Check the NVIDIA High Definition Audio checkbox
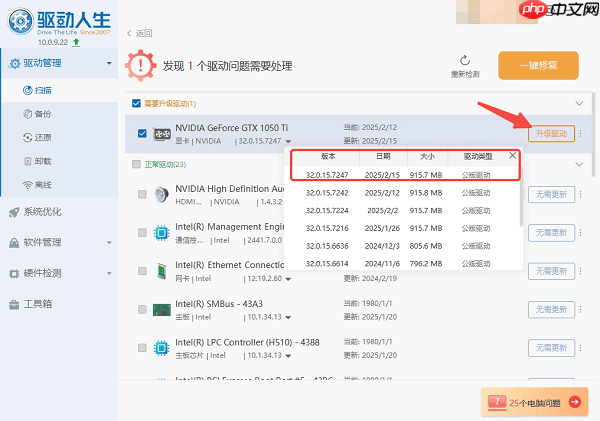600x421 pixels. [142, 194]
